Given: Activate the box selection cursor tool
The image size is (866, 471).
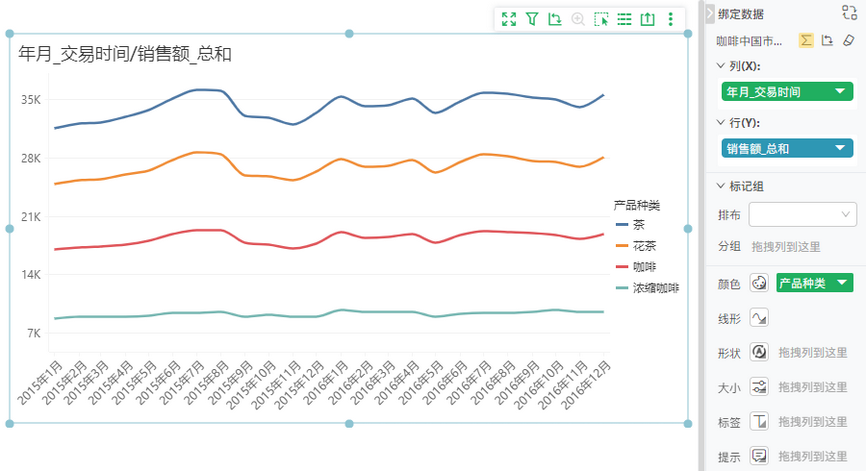Looking at the screenshot, I should tap(601, 19).
